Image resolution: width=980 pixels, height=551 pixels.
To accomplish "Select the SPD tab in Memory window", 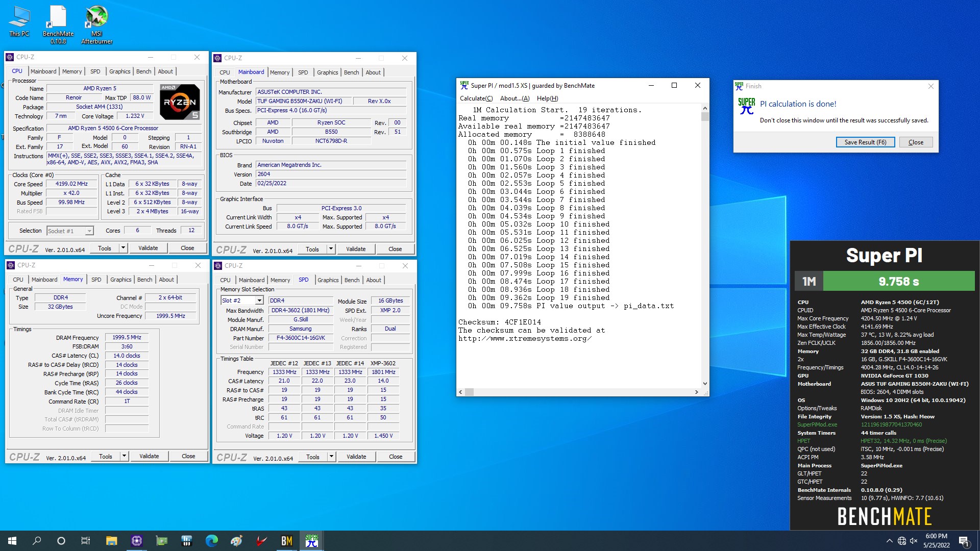I will pos(96,280).
